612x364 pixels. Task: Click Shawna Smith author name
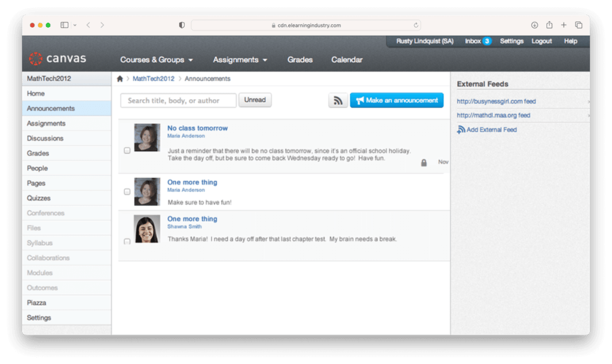click(x=184, y=227)
